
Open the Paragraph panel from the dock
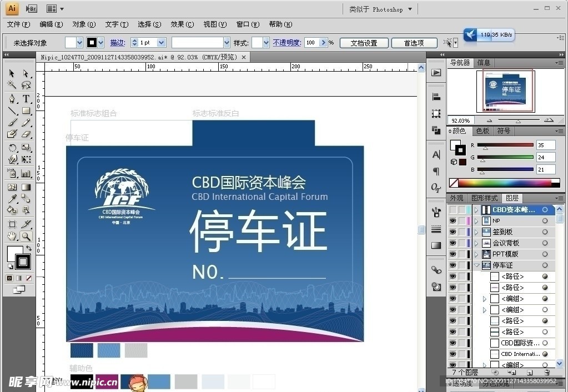[x=436, y=171]
